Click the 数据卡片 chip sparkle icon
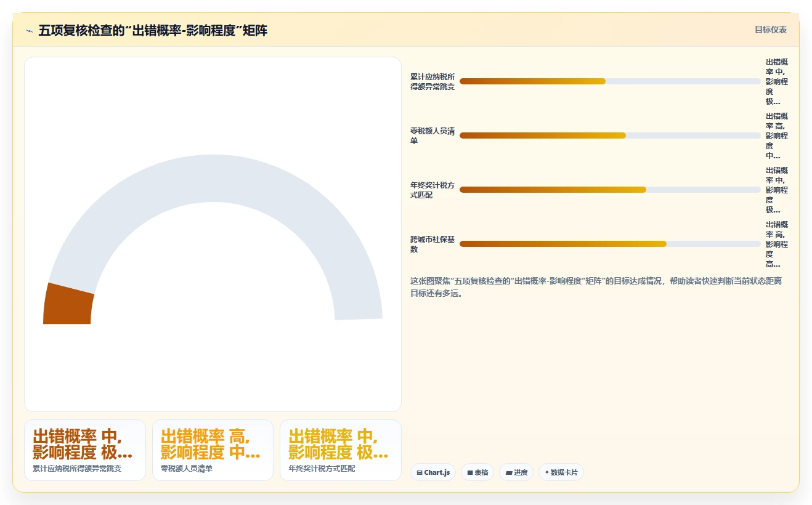 546,472
